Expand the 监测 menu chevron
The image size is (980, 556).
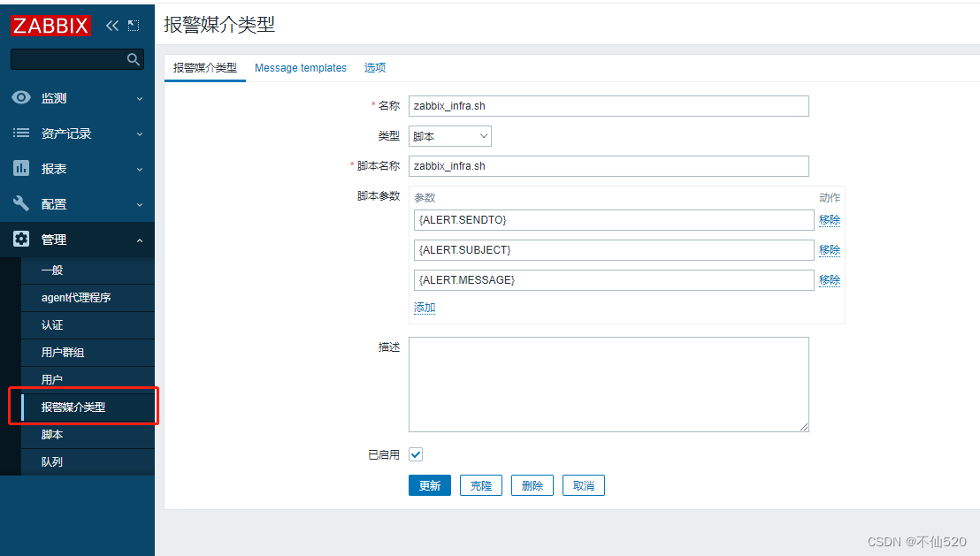pyautogui.click(x=140, y=99)
